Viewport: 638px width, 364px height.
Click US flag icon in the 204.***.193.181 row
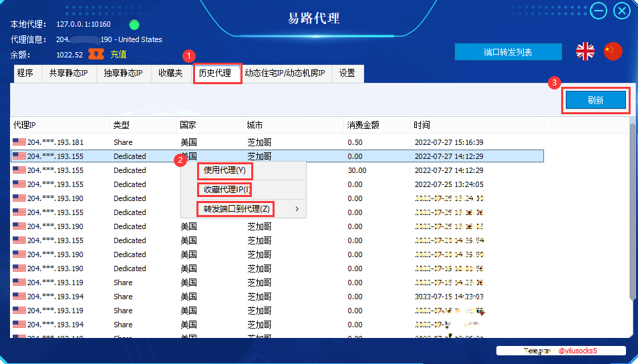coord(19,142)
